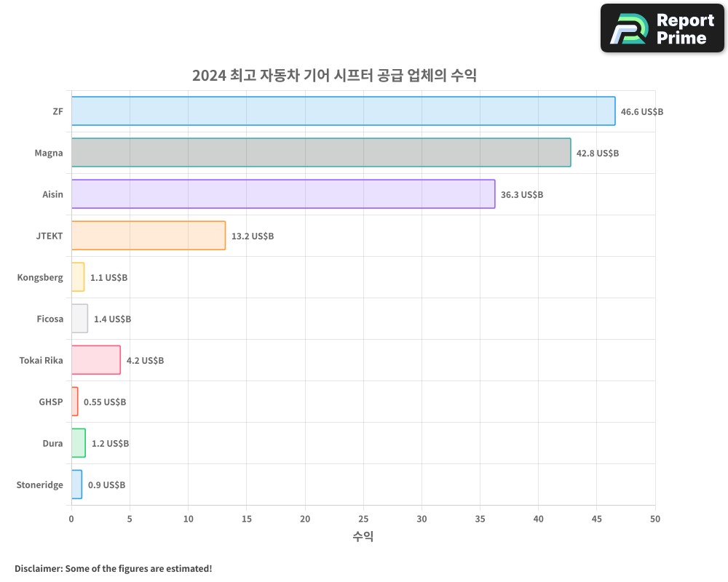This screenshot has width=728, height=582.
Task: Select the JTEKT orange bar
Action: [x=149, y=236]
